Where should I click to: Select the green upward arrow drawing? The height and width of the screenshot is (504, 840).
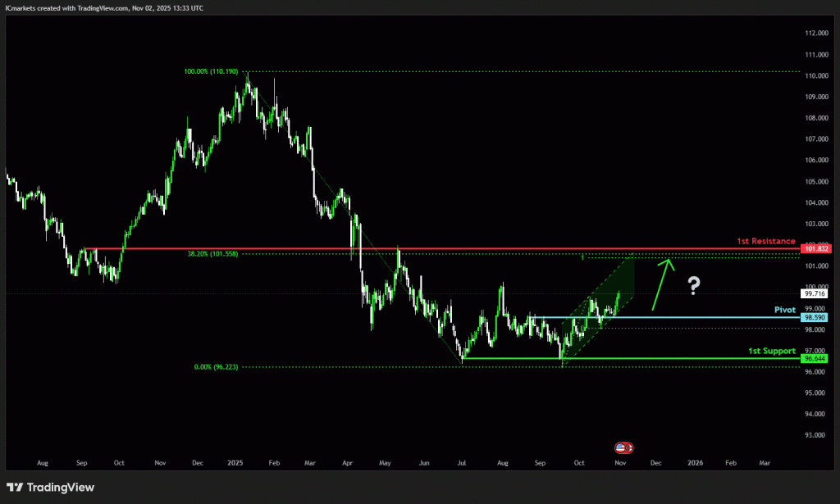661,284
